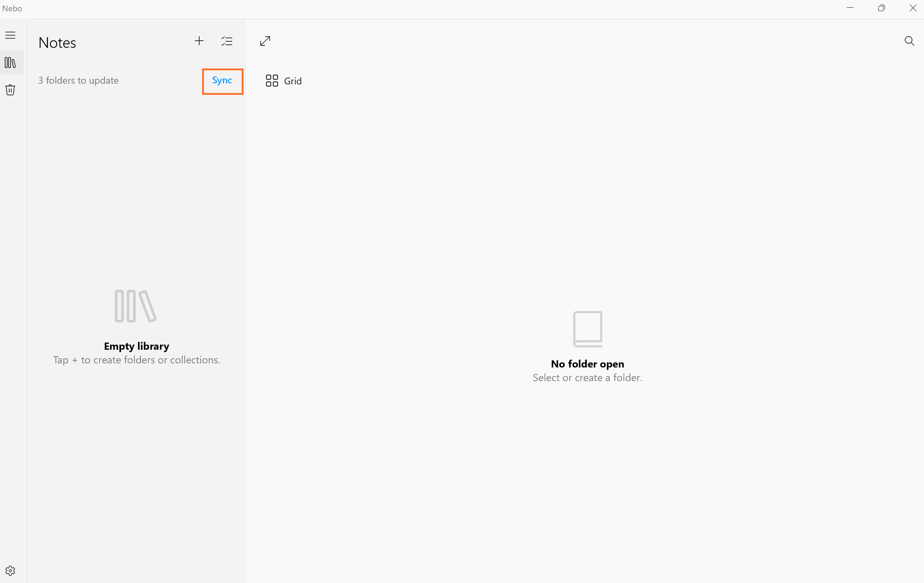Enable multi-select checklist mode
This screenshot has height=583, width=924.
227,41
